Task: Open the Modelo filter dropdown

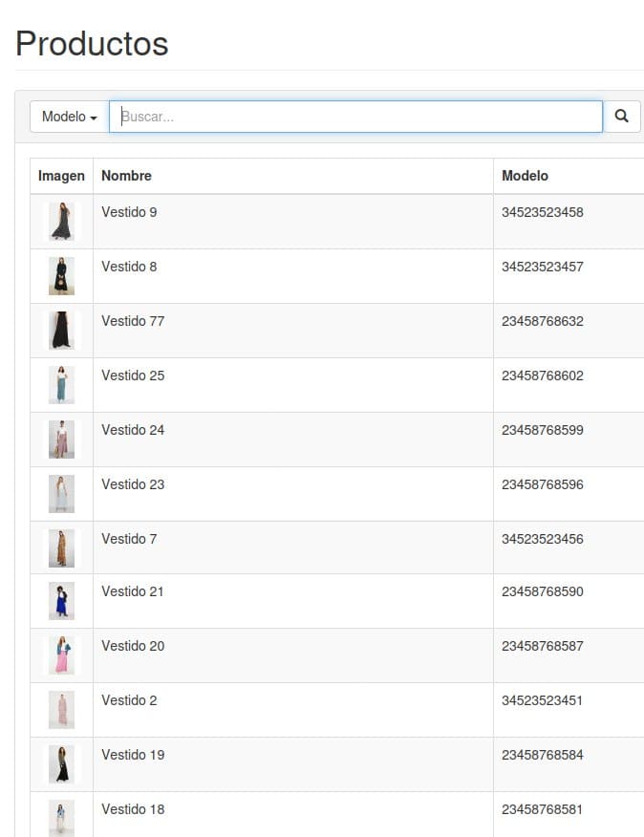Action: [x=69, y=117]
